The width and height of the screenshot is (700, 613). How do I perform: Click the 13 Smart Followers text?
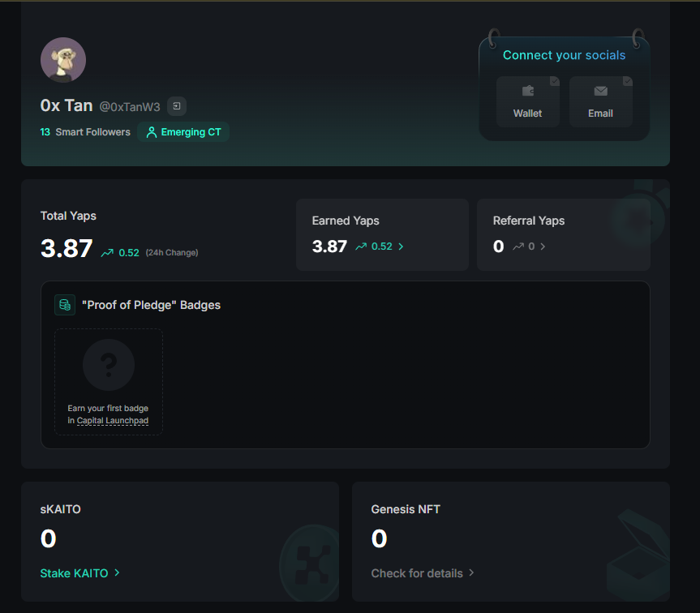point(85,132)
